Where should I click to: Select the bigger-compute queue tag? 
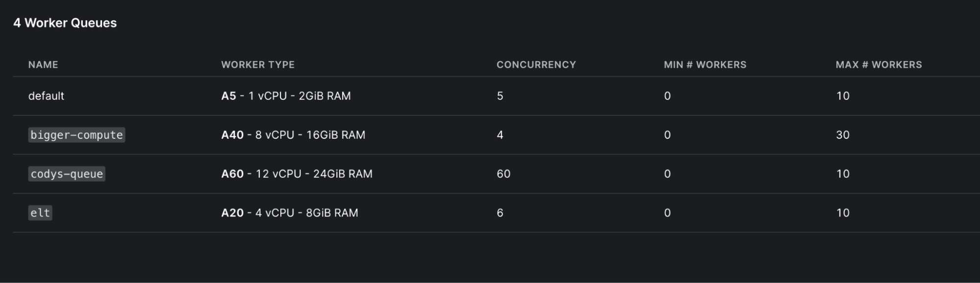76,135
